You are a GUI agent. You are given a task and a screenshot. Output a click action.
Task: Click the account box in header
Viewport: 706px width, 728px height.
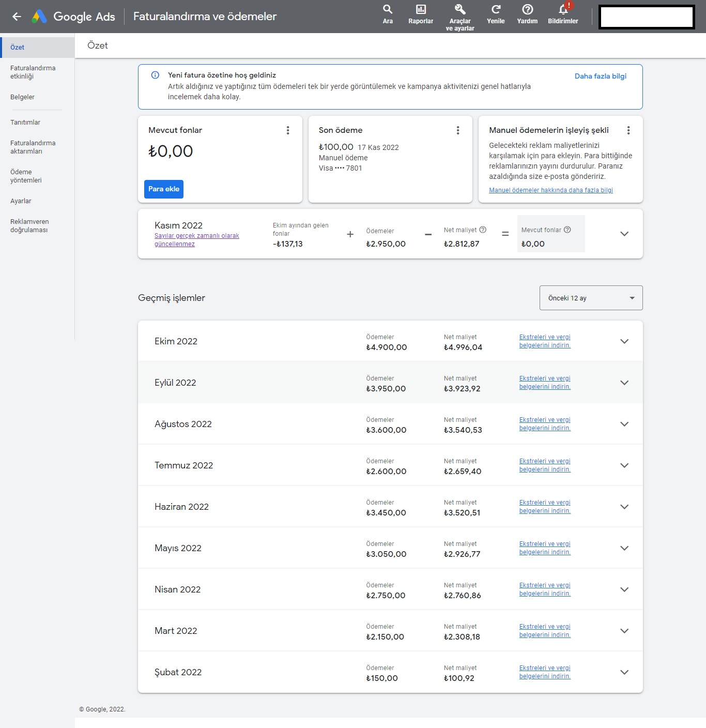[647, 17]
